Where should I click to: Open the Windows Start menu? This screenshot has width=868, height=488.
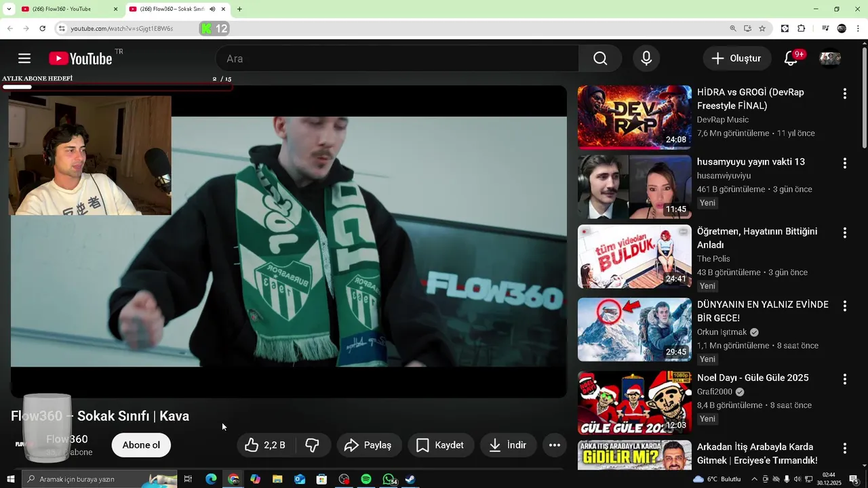coord(11,479)
